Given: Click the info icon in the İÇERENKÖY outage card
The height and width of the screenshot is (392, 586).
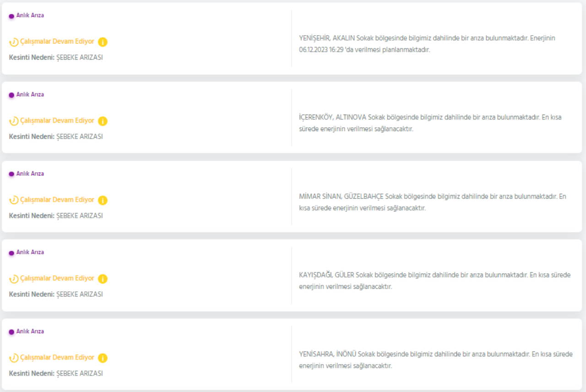Looking at the screenshot, I should point(103,121).
